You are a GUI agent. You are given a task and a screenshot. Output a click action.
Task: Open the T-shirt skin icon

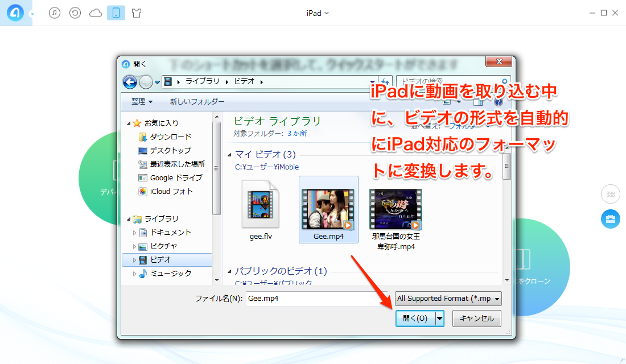[137, 13]
